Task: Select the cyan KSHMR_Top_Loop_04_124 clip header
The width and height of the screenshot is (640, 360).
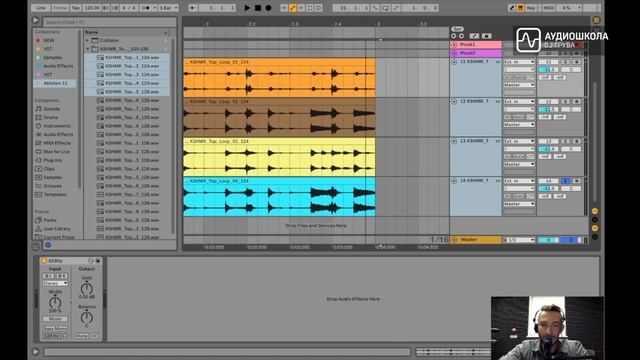Action: point(279,181)
